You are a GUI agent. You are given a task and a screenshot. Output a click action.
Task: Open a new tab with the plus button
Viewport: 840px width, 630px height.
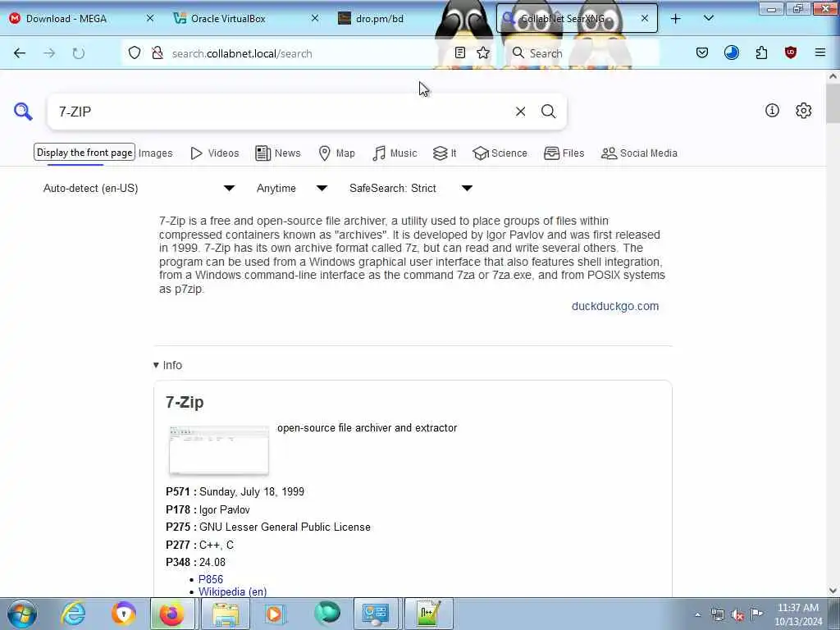click(676, 19)
